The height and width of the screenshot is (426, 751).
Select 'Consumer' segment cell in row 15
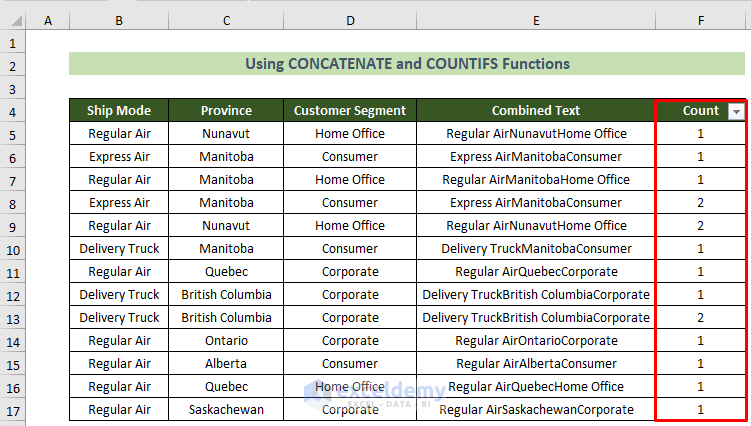350,363
